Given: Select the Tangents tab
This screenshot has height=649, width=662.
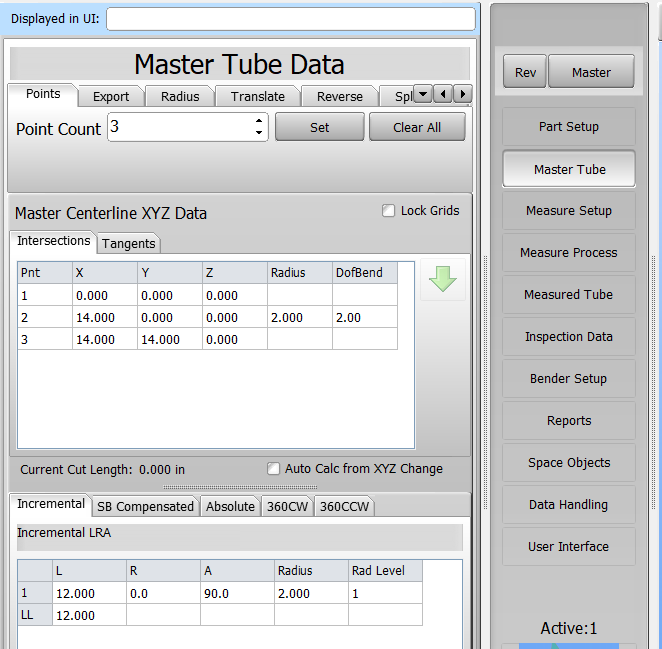Looking at the screenshot, I should 129,244.
